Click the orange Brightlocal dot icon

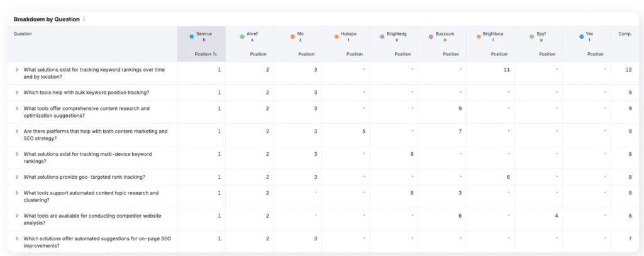click(x=479, y=37)
